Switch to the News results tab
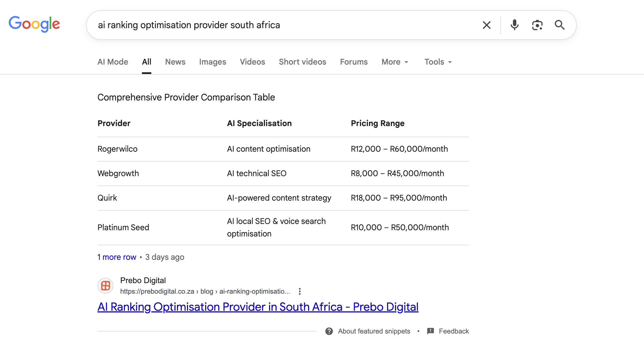Screen dimensions: 644x354 click(x=175, y=62)
